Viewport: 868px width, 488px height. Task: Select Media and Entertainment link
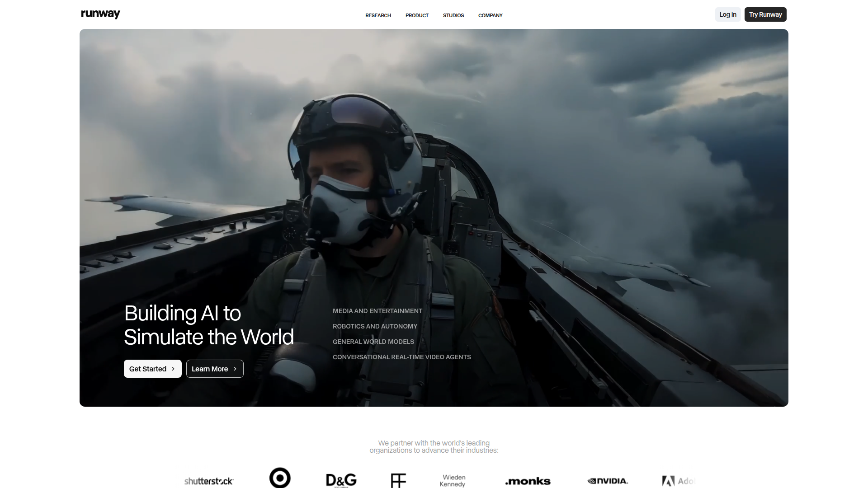[x=377, y=311]
